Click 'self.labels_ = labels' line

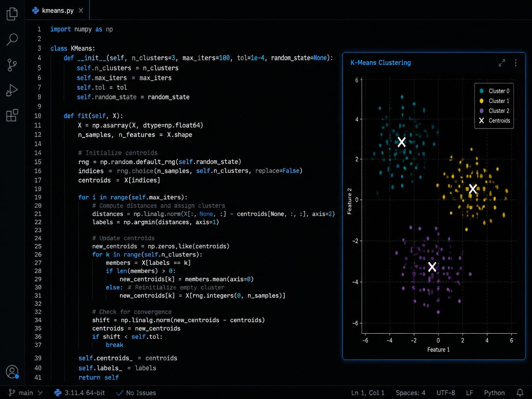tap(117, 368)
